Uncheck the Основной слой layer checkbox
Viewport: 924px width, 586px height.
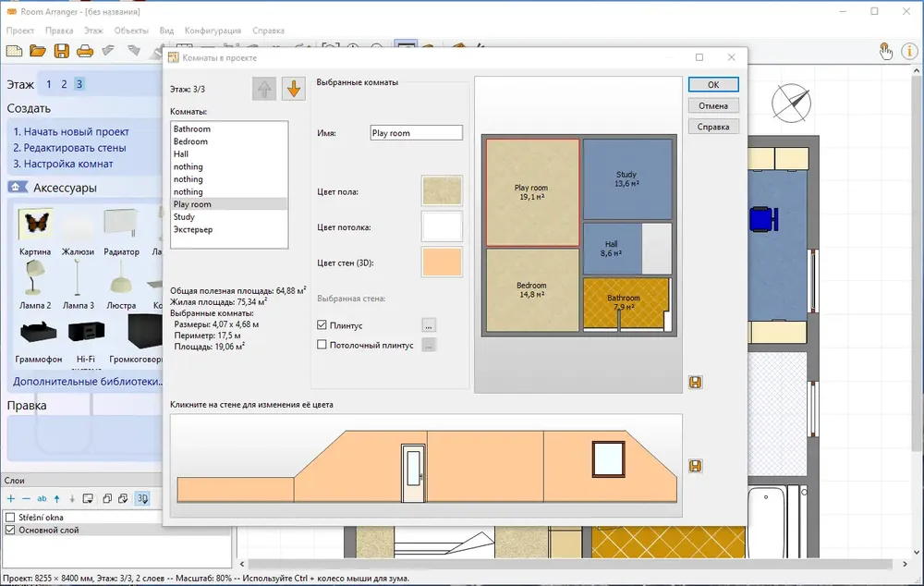(10, 530)
